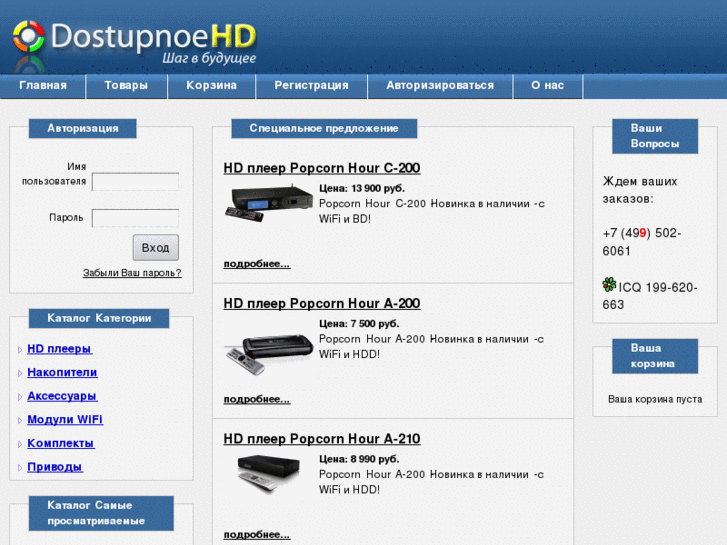
Task: Click подробнее under Popcorn Hour C-200
Action: [x=257, y=264]
